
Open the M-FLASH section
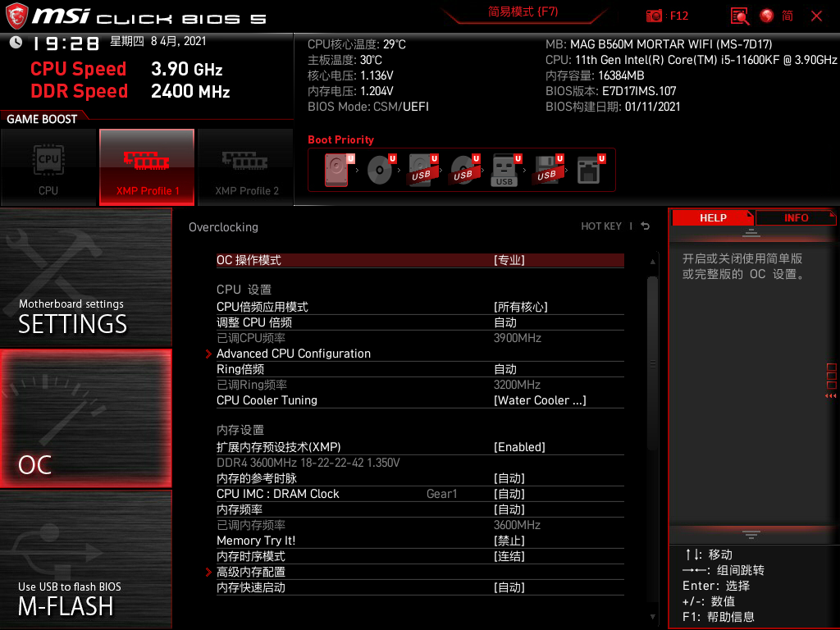(85, 559)
